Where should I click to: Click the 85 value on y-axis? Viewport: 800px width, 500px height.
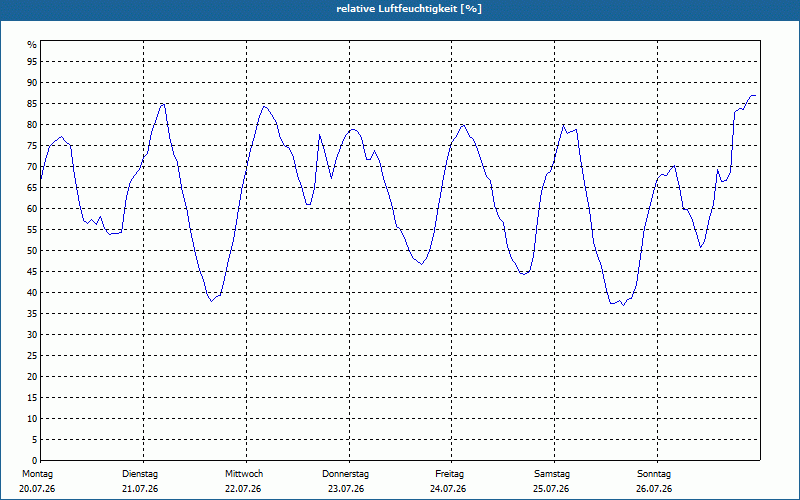coord(32,104)
